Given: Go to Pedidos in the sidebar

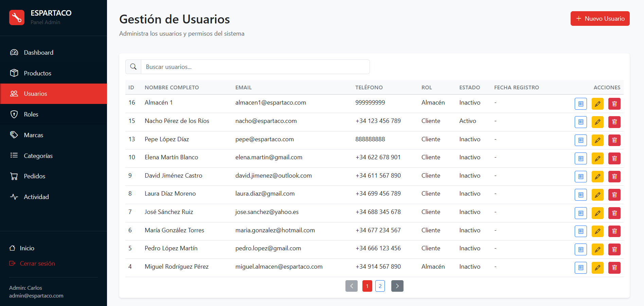Looking at the screenshot, I should pyautogui.click(x=53, y=176).
